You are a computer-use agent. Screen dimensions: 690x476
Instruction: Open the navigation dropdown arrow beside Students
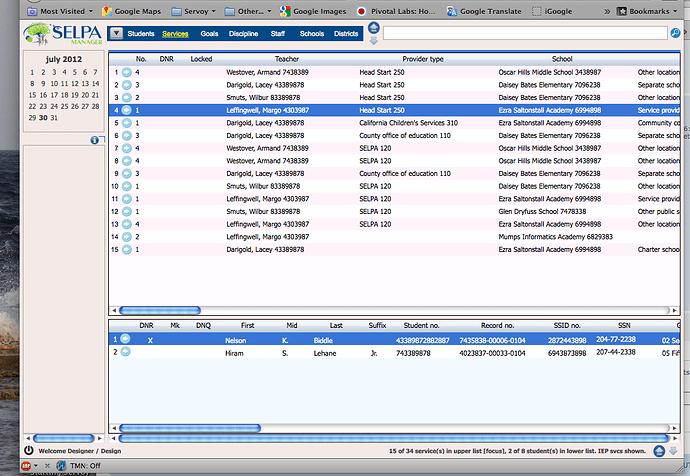point(116,34)
